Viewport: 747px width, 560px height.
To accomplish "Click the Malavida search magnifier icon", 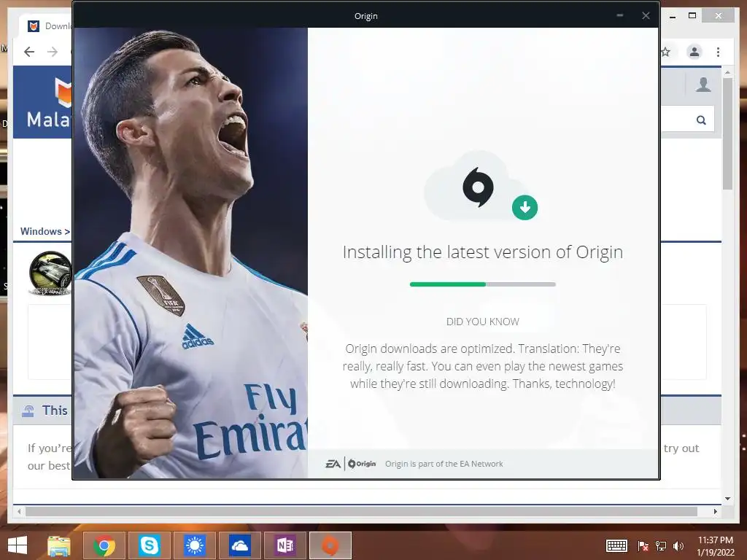I will click(x=701, y=120).
